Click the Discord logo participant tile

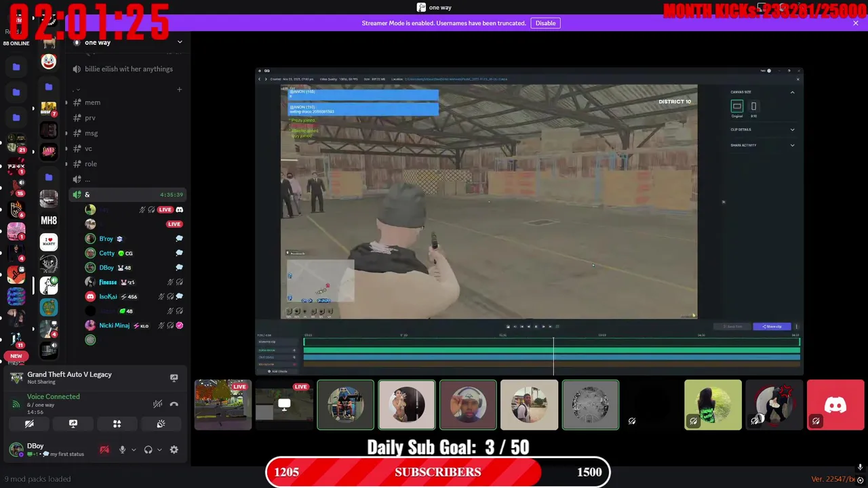click(x=835, y=405)
